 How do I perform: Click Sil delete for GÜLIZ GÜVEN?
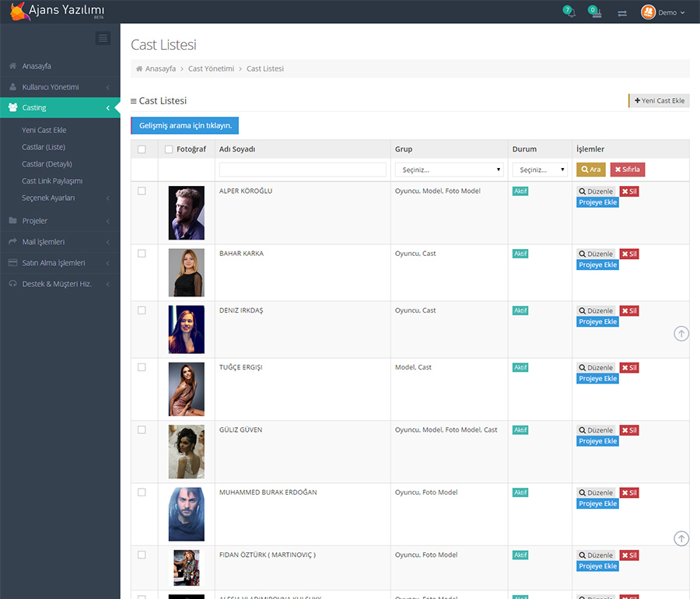[629, 430]
